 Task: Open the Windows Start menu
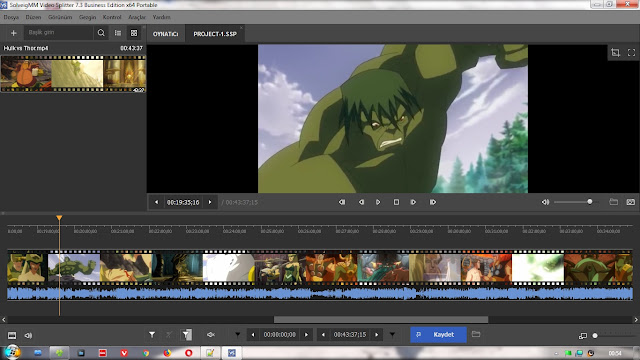click(12, 352)
